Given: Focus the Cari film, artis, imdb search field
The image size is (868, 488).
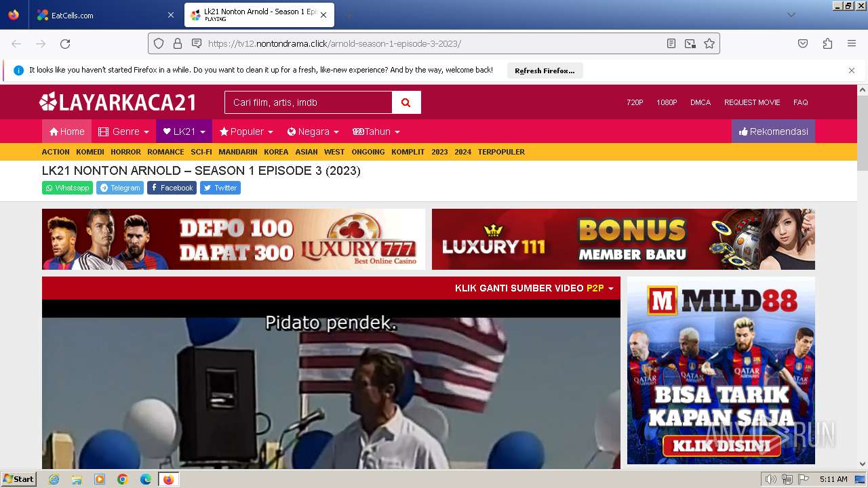Looking at the screenshot, I should [309, 102].
